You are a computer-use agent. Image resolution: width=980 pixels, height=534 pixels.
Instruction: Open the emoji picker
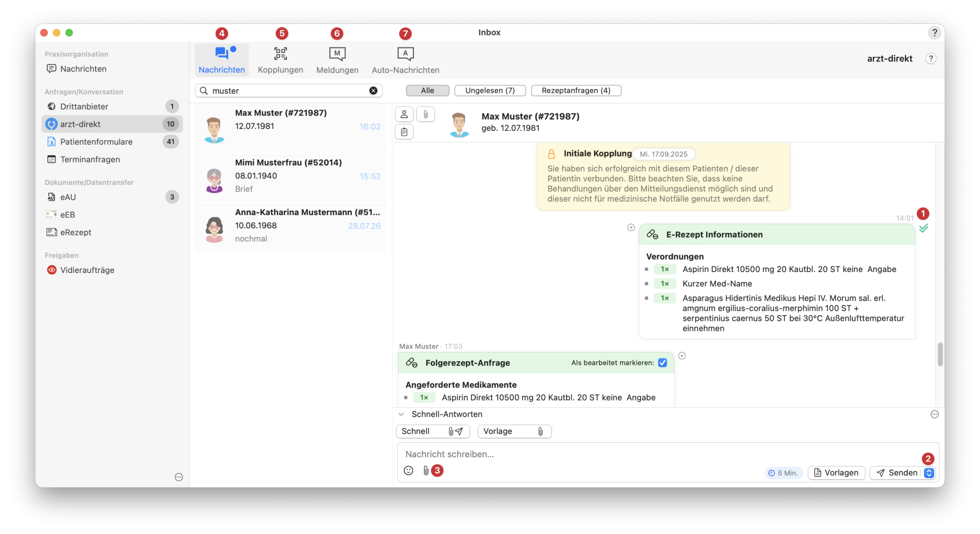(x=409, y=470)
